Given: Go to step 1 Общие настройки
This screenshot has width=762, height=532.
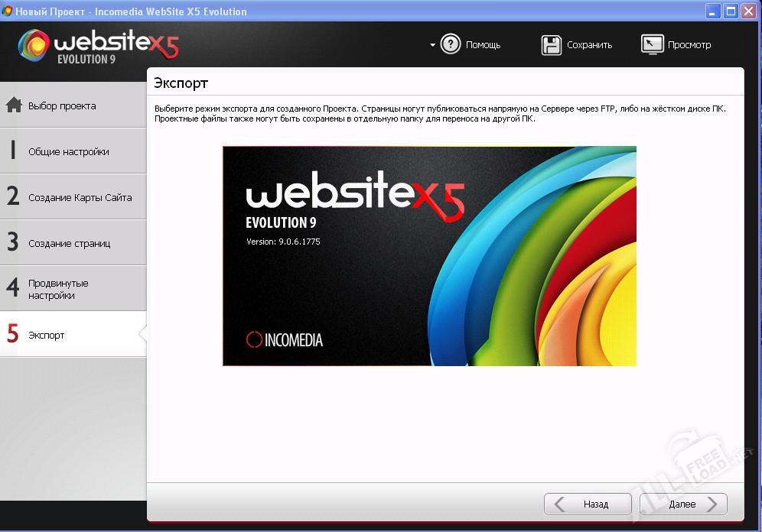Looking at the screenshot, I should [x=69, y=151].
